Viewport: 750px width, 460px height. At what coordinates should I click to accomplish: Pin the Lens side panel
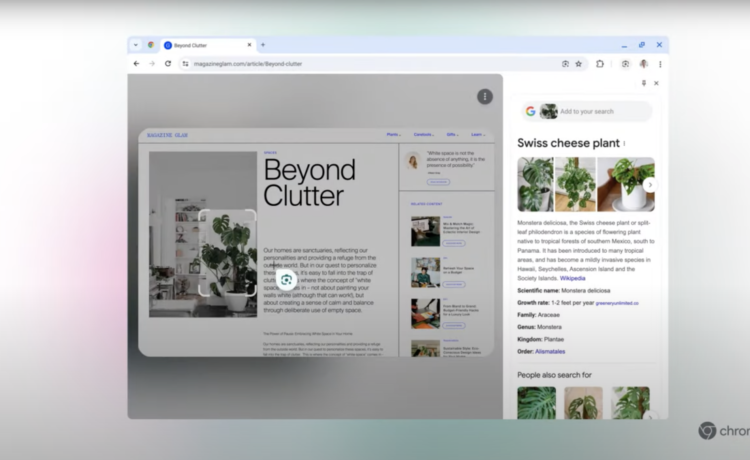(x=644, y=83)
